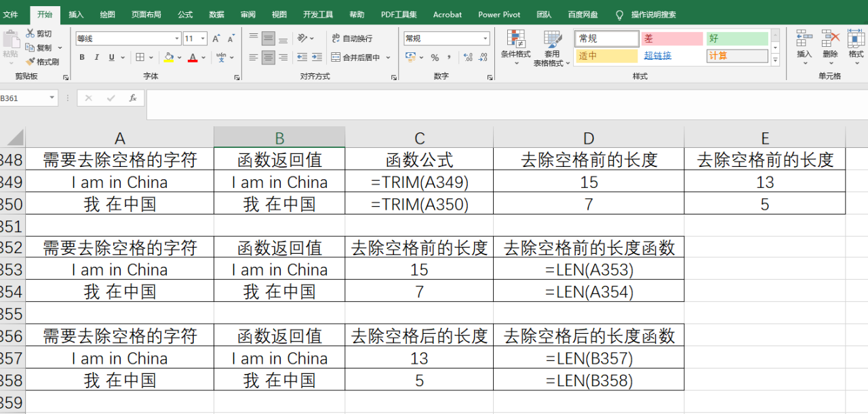Click the formula bar Cancel X icon
Screen dimensions: 868x414
click(x=88, y=98)
